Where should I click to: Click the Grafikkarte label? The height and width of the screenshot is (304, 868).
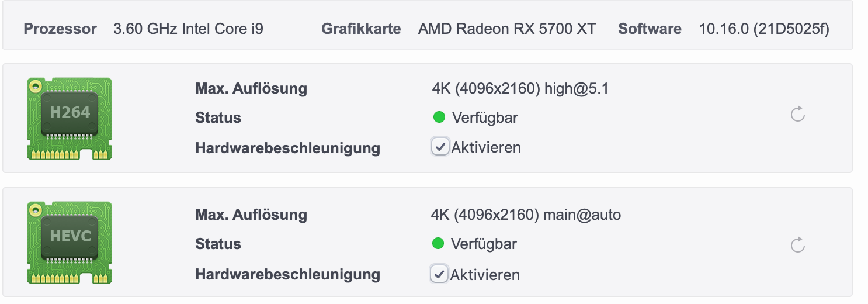click(x=361, y=29)
